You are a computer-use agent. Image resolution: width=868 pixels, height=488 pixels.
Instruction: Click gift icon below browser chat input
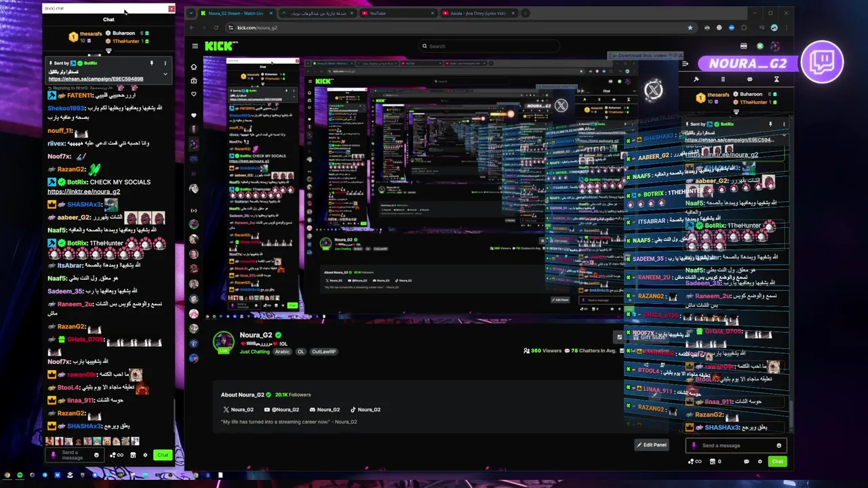click(x=713, y=462)
